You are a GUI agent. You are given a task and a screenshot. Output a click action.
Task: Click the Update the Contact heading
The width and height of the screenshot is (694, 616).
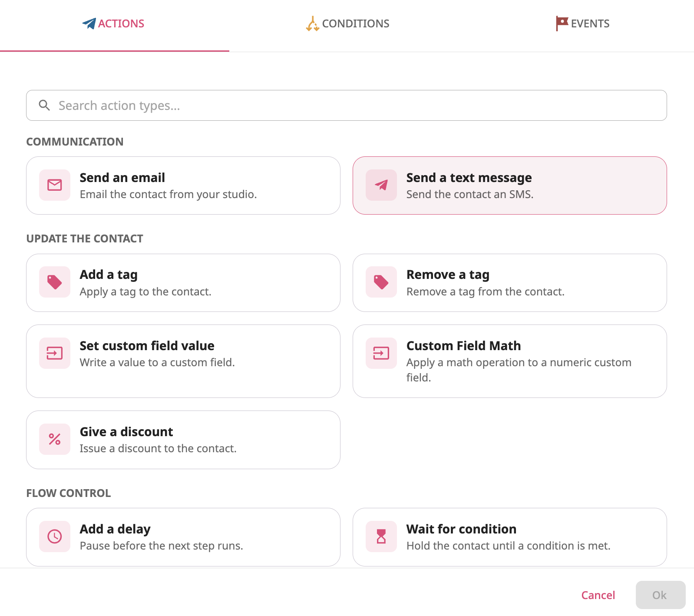click(x=85, y=238)
